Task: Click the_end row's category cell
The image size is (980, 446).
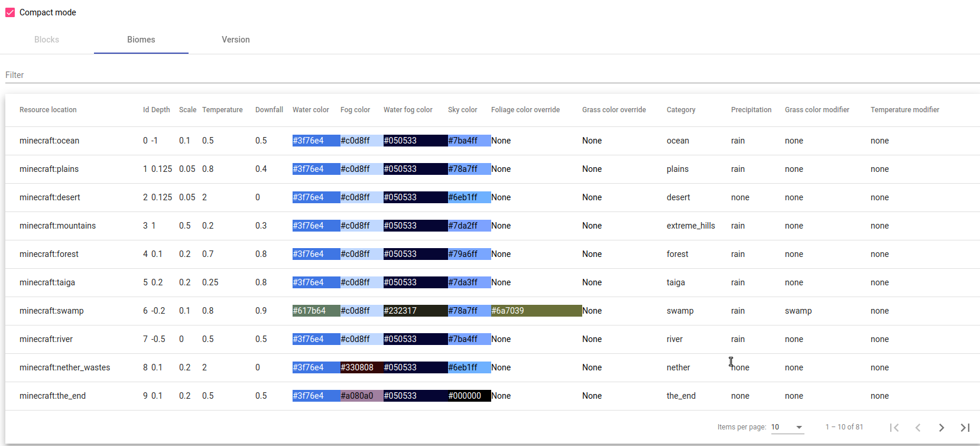Action: [x=681, y=396]
